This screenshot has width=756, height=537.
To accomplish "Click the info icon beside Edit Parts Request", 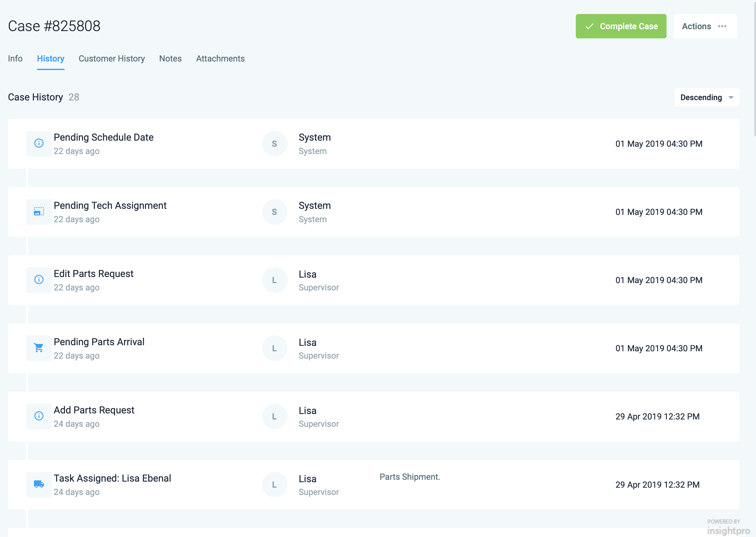I will 39,280.
